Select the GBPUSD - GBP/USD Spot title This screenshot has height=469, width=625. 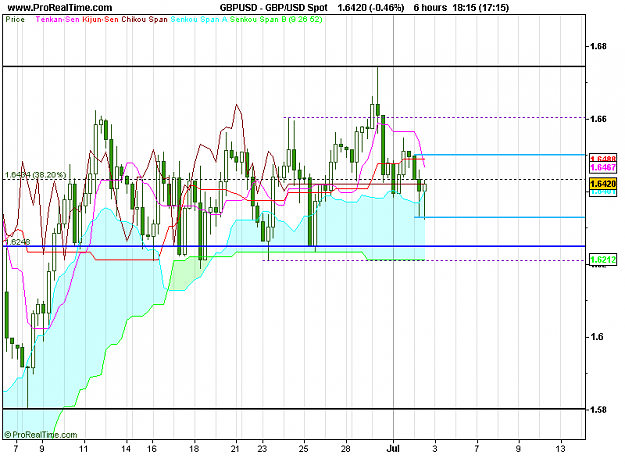pos(273,8)
